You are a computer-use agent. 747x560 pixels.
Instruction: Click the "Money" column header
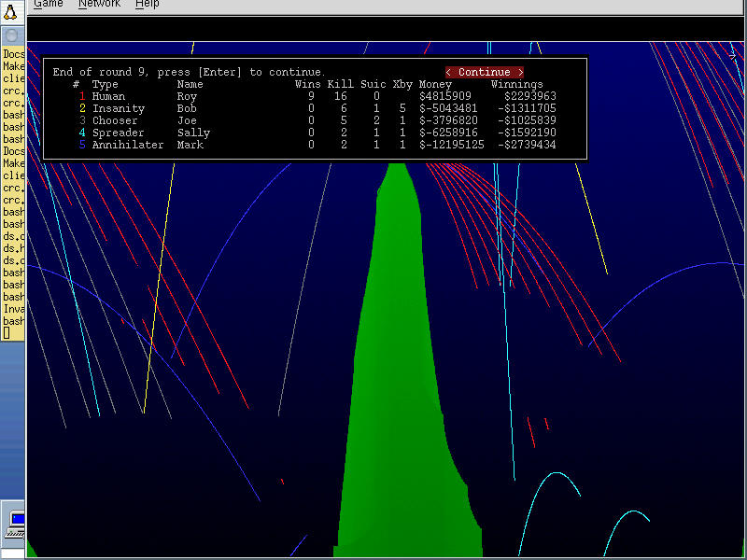(x=435, y=84)
